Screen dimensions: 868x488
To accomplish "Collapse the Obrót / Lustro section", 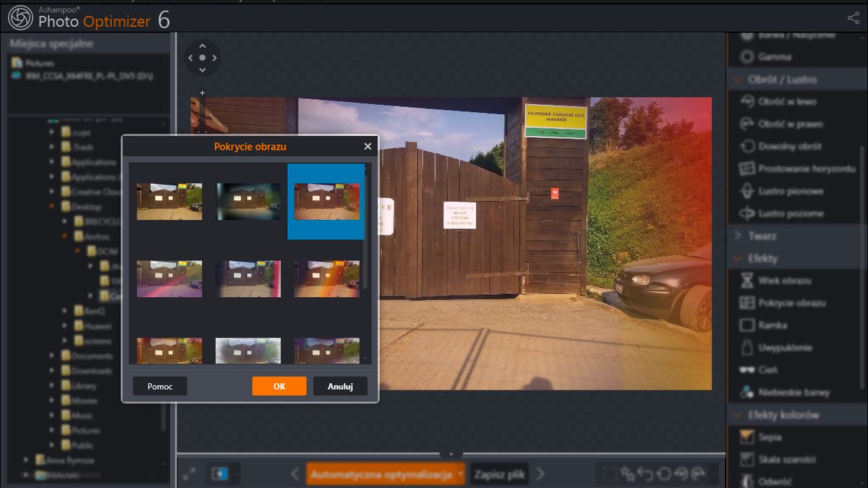I will 736,80.
